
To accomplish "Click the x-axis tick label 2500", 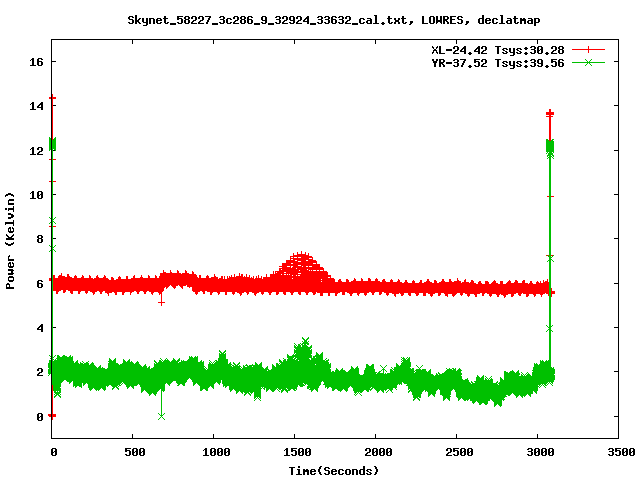I will point(459,452).
